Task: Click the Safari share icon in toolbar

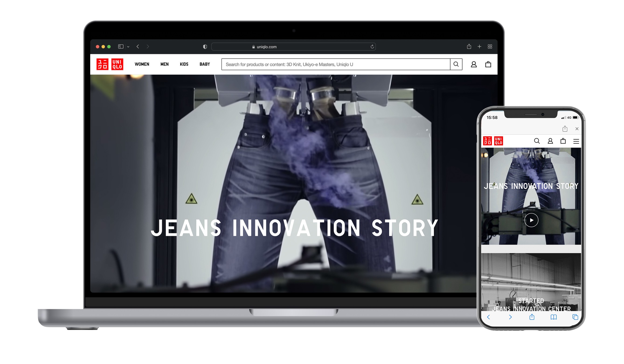Action: click(x=469, y=47)
